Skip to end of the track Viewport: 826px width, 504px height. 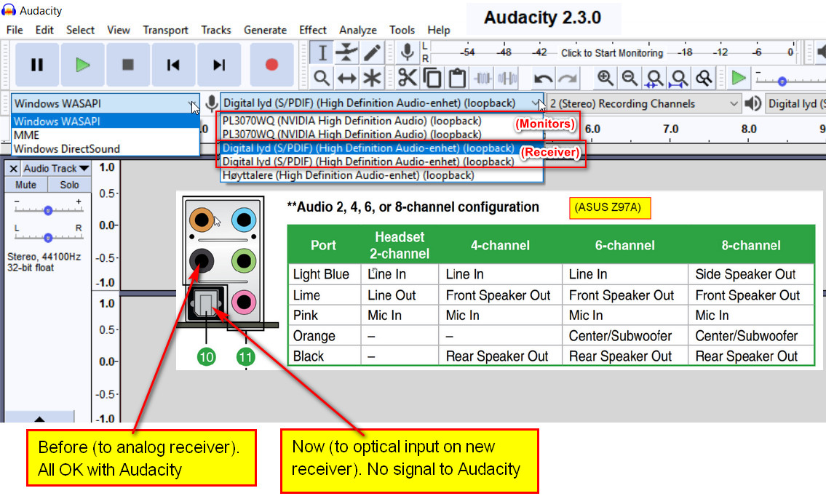point(219,65)
